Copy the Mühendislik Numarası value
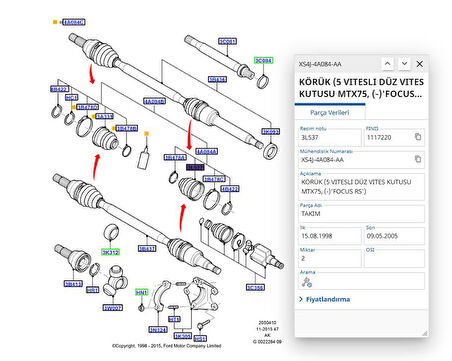Screen dimensions: 452x361 coord(418,159)
